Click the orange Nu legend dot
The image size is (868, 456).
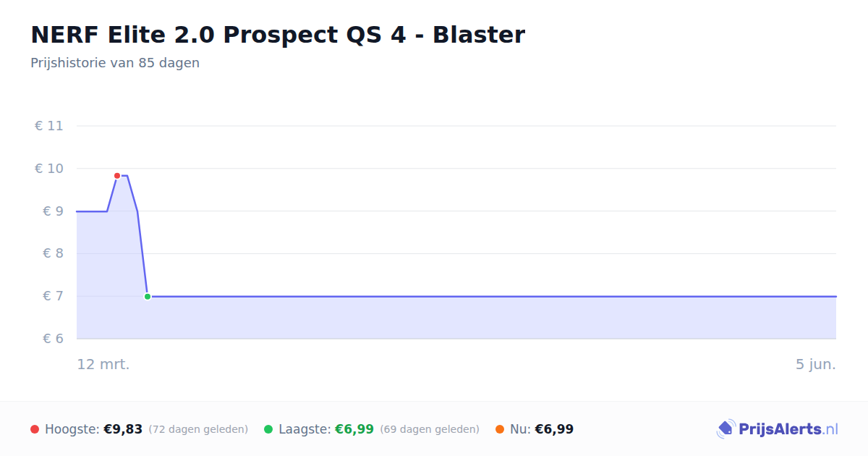point(500,429)
